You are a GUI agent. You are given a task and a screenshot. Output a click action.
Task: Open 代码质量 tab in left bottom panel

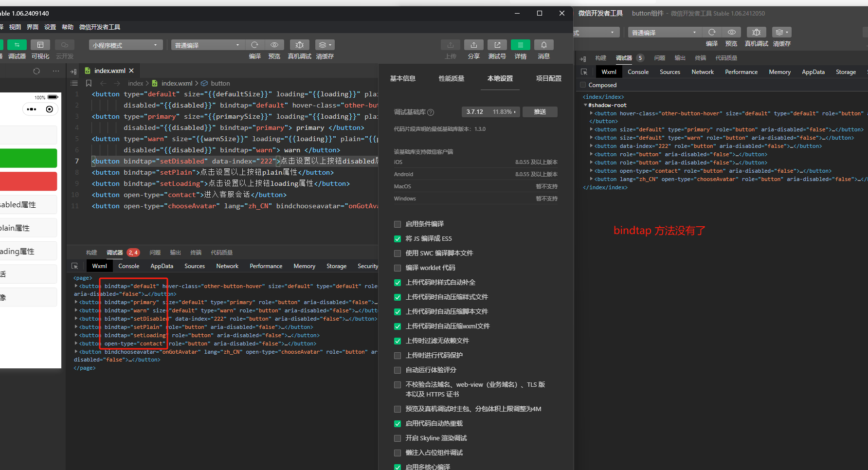coord(222,253)
